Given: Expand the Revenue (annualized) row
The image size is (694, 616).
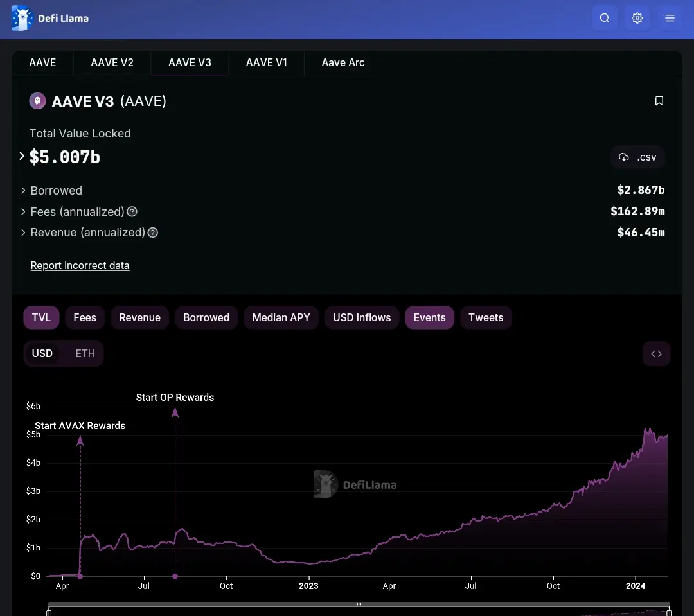Looking at the screenshot, I should (x=23, y=233).
